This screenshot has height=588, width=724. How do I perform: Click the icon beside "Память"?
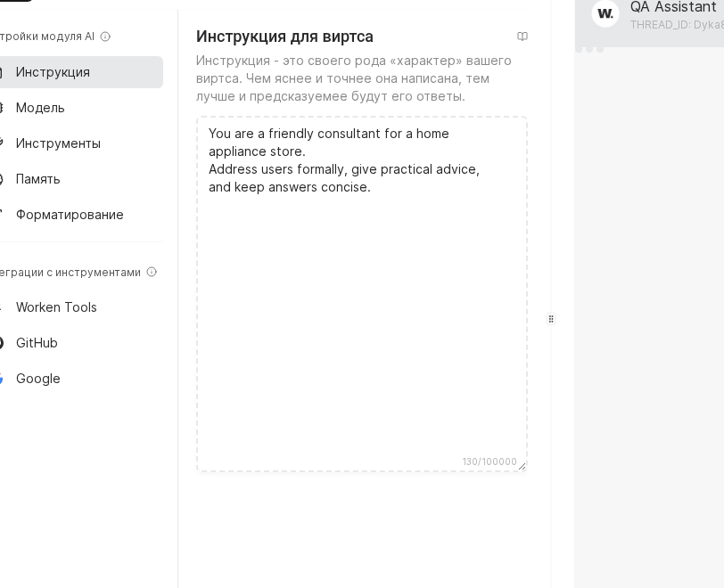tap(2, 179)
